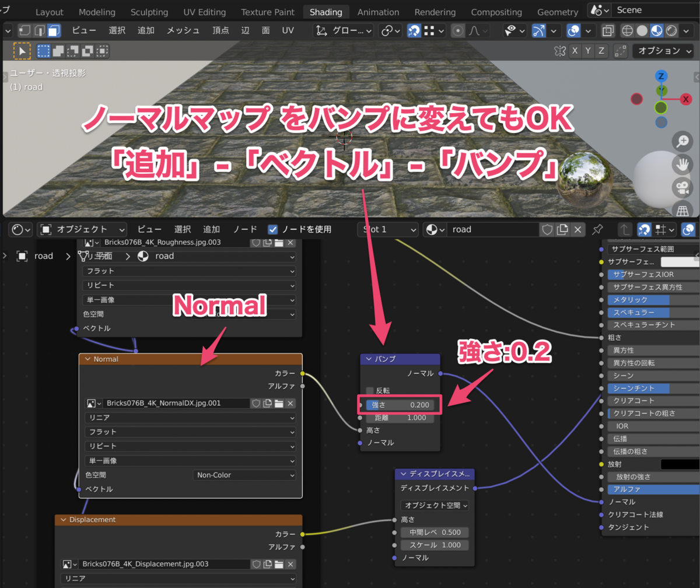Pin the shader editor datablock
The image size is (700, 588).
597,229
